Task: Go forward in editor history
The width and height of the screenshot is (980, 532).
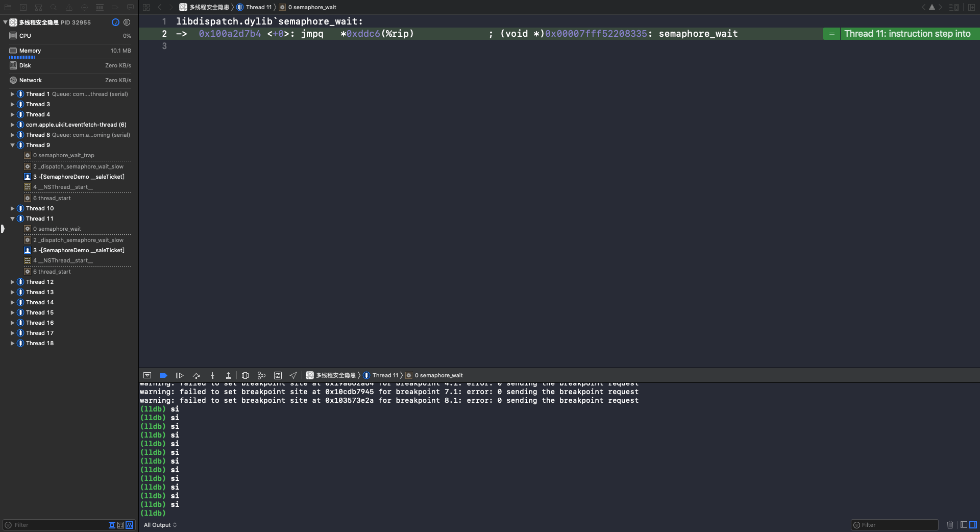Action: point(171,7)
